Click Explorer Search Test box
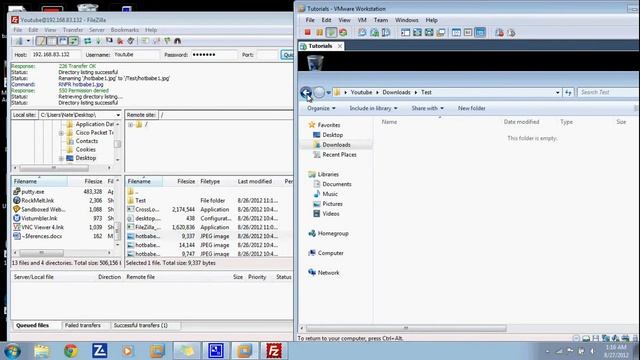640x360 pixels. (x=607, y=92)
